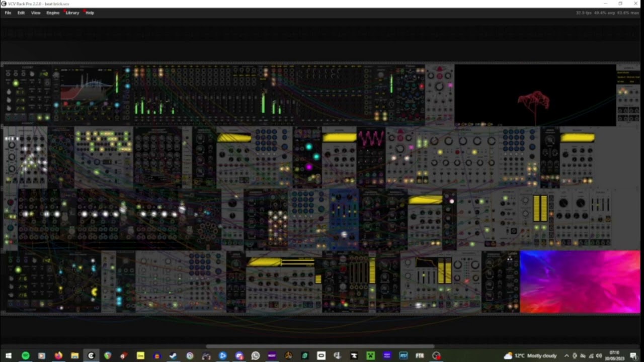The width and height of the screenshot is (644, 362).
Task: Open the Help menu
Action: click(x=90, y=13)
